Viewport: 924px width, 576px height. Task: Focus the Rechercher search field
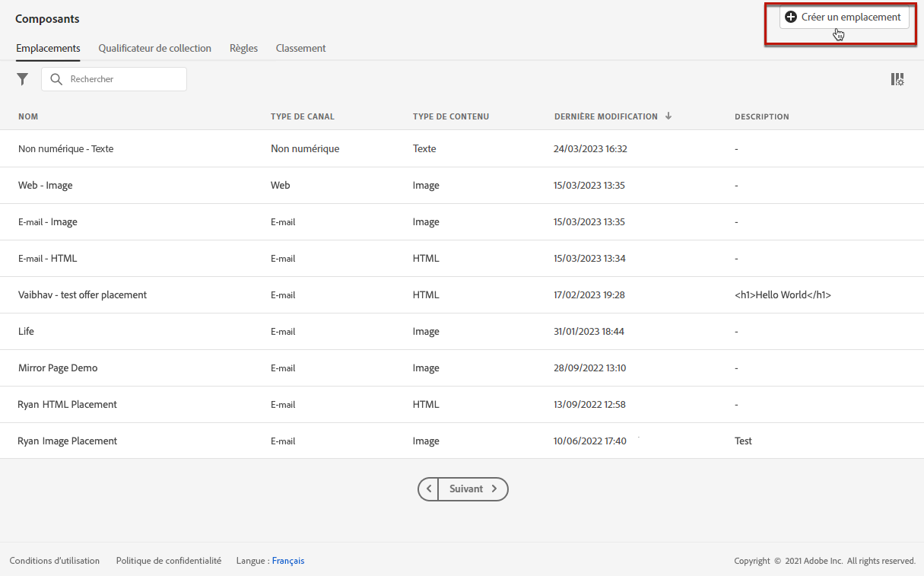(x=122, y=79)
